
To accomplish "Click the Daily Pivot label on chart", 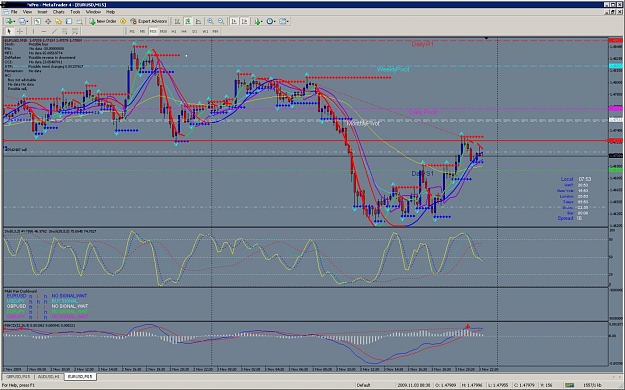I will coord(423,112).
